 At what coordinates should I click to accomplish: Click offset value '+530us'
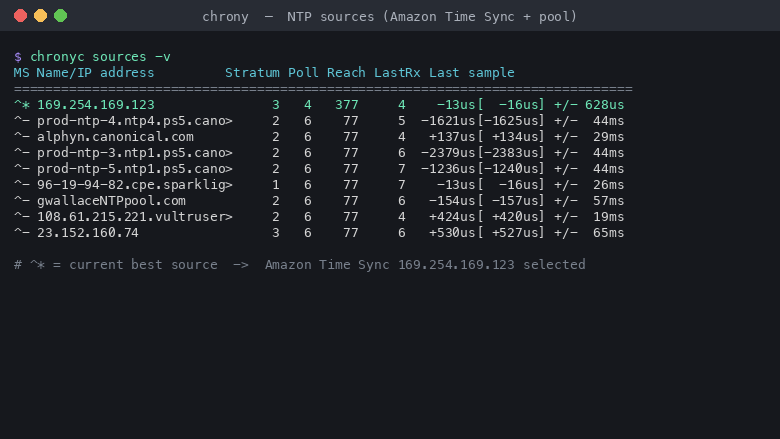pyautogui.click(x=452, y=232)
